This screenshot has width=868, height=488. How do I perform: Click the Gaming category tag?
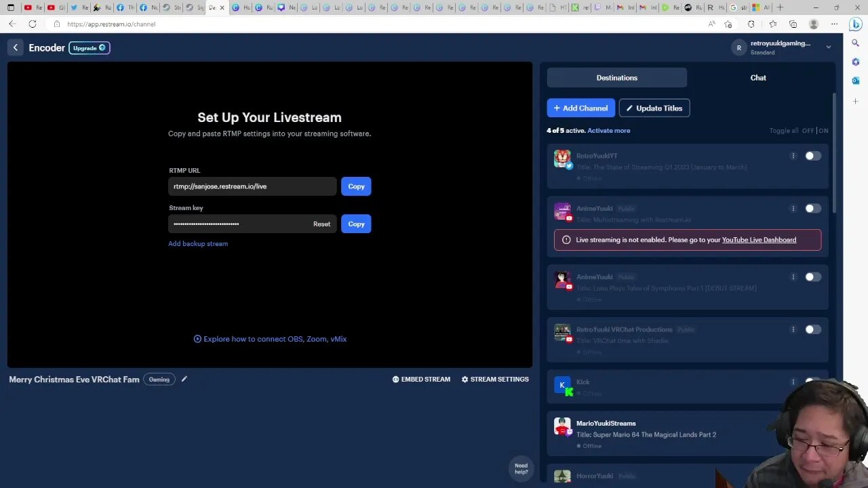159,380
